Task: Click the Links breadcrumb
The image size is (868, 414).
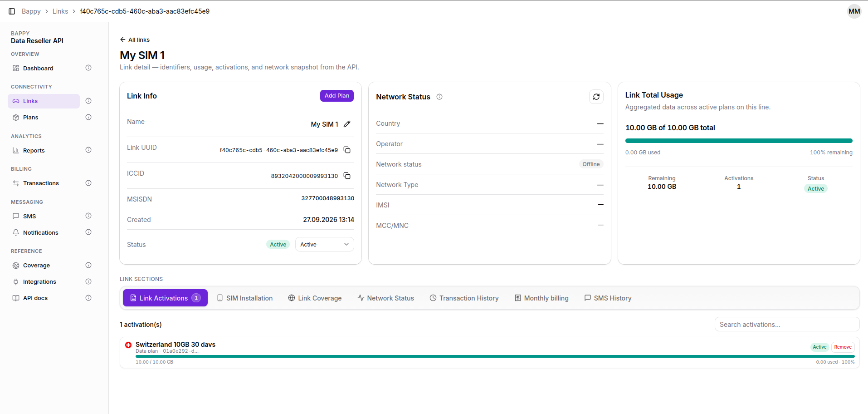Action: click(x=60, y=11)
